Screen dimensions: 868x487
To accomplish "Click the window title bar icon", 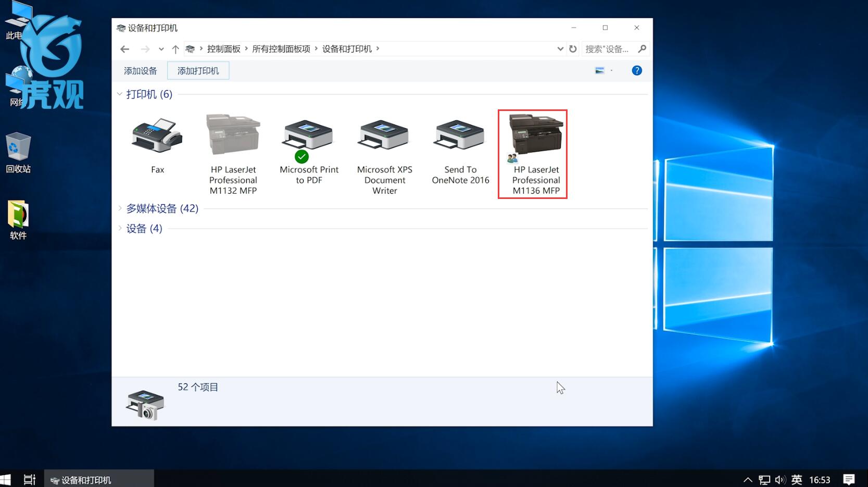I will point(121,28).
